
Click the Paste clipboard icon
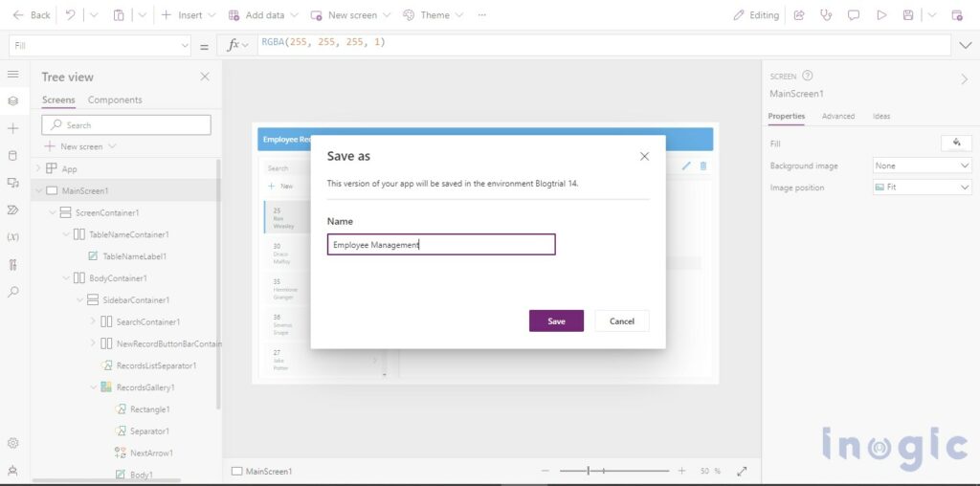point(119,15)
